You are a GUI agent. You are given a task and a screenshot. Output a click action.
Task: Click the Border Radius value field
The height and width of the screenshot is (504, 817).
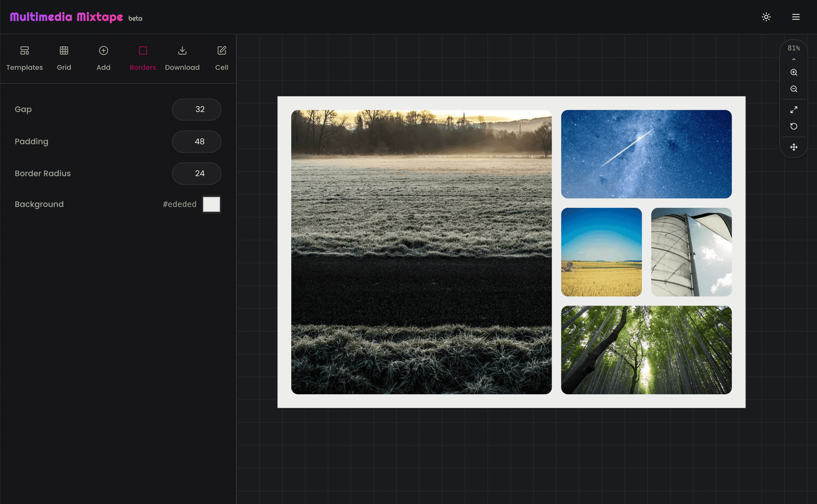tap(196, 174)
